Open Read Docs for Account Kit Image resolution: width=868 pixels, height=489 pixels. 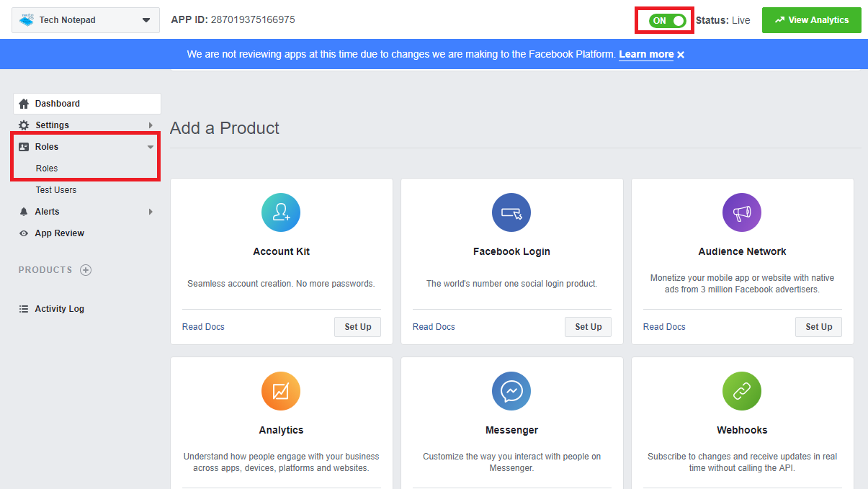pos(203,327)
